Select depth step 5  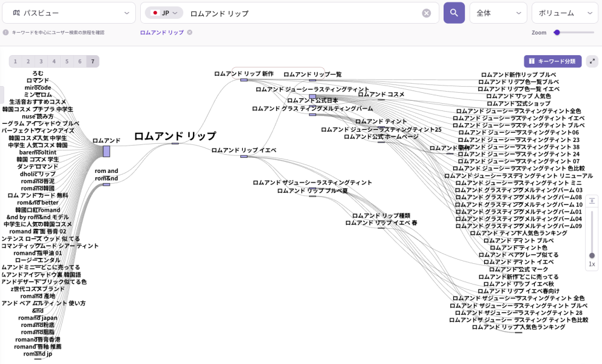[x=67, y=61]
